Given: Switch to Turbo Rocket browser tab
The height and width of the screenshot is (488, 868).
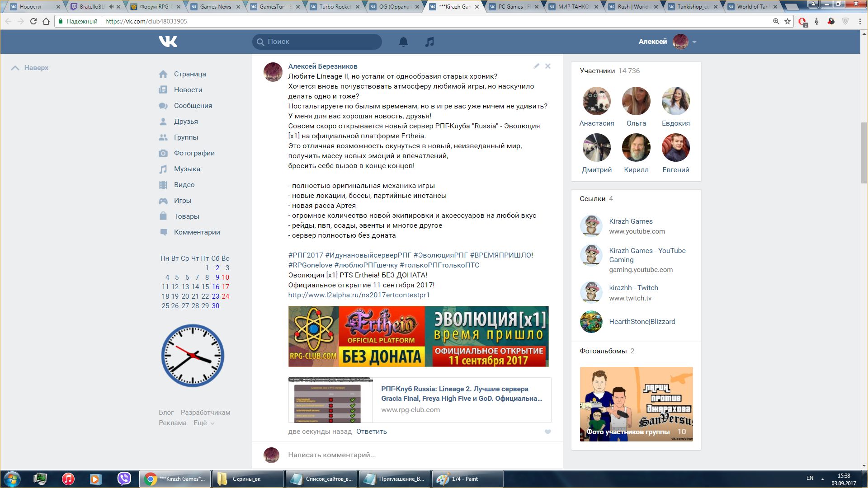Looking at the screenshot, I should click(335, 7).
